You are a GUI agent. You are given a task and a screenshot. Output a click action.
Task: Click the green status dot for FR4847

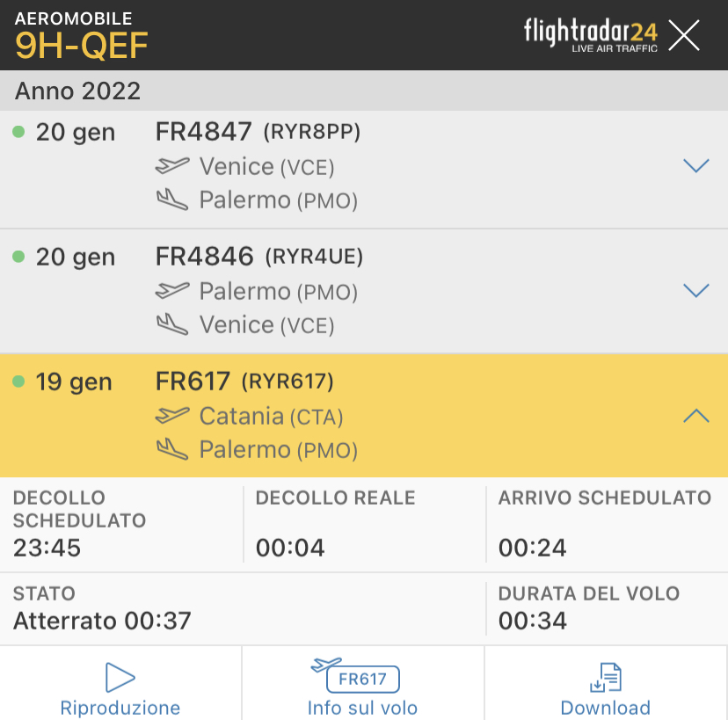(x=18, y=132)
